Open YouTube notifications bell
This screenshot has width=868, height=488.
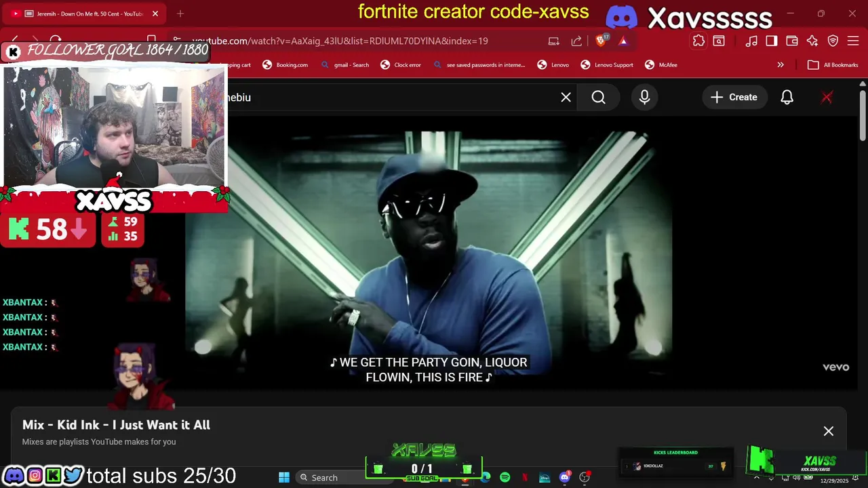(787, 98)
